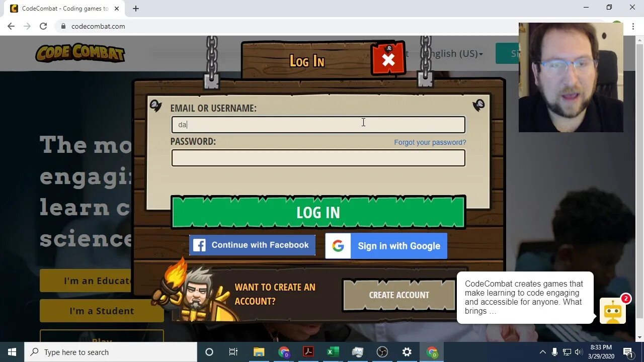Open Task View in taskbar
The width and height of the screenshot is (644, 362).
(x=233, y=352)
